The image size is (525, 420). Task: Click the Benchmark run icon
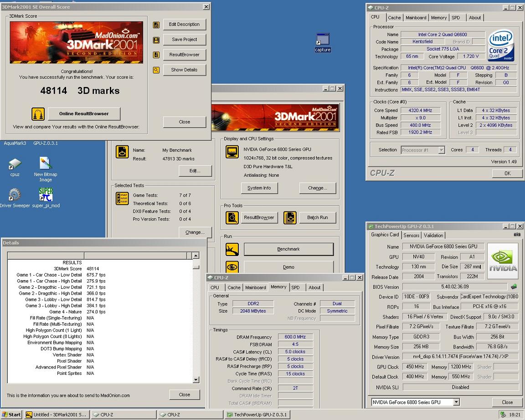[232, 249]
